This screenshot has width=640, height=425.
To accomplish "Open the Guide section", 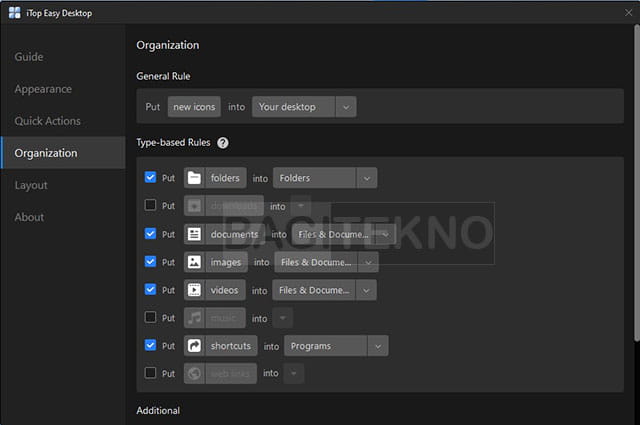I will point(29,57).
